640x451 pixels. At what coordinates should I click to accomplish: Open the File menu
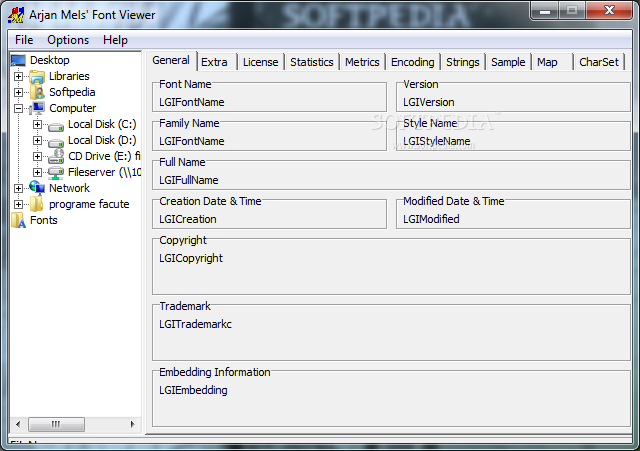tap(24, 40)
